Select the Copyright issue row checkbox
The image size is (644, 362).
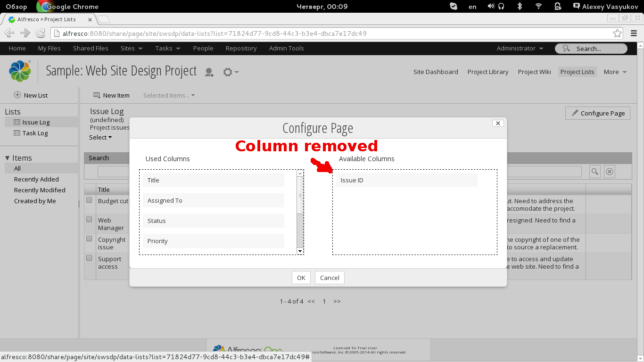pos(89,239)
